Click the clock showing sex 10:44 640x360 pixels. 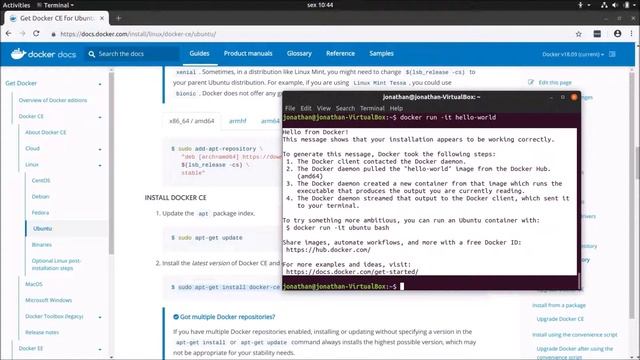(320, 5)
